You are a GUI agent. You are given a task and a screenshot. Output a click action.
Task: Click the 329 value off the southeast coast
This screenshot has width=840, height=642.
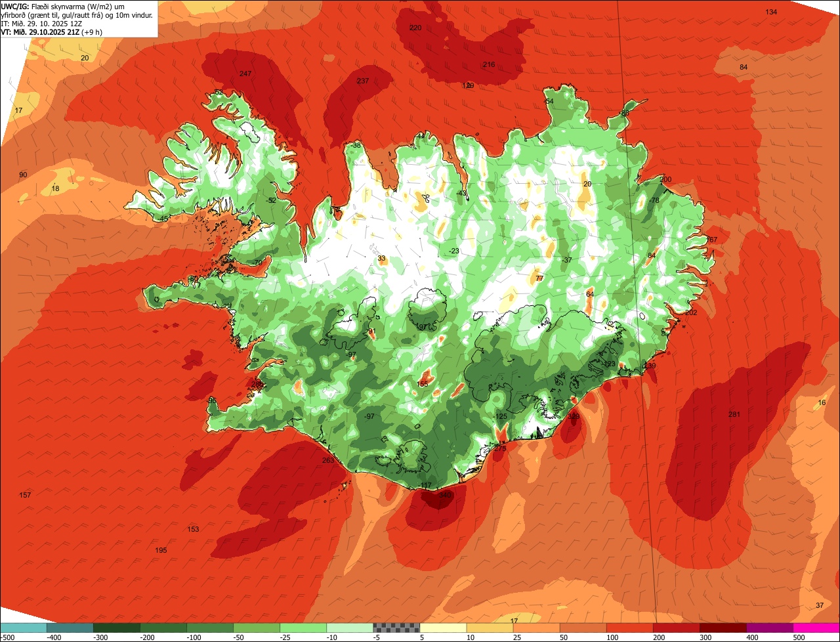(x=574, y=416)
